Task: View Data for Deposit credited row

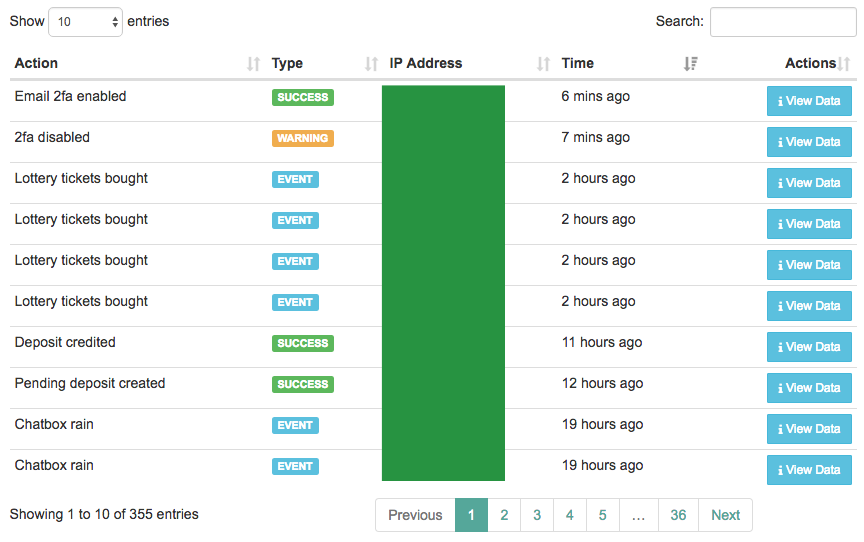Action: point(809,346)
